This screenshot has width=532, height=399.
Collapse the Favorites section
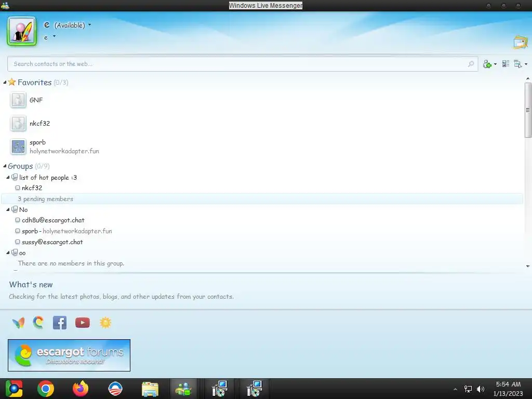[5, 83]
